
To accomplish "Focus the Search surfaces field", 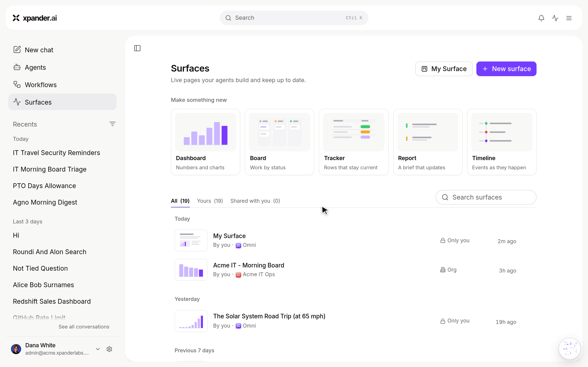I will coord(486,197).
